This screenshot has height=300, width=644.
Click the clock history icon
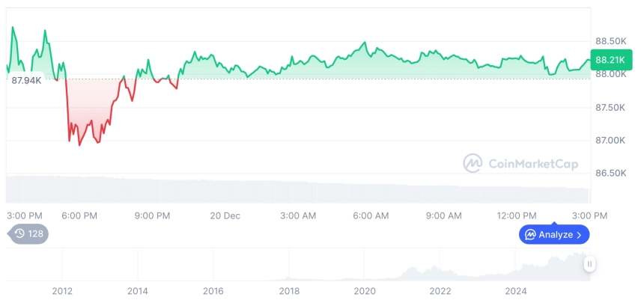[19, 233]
